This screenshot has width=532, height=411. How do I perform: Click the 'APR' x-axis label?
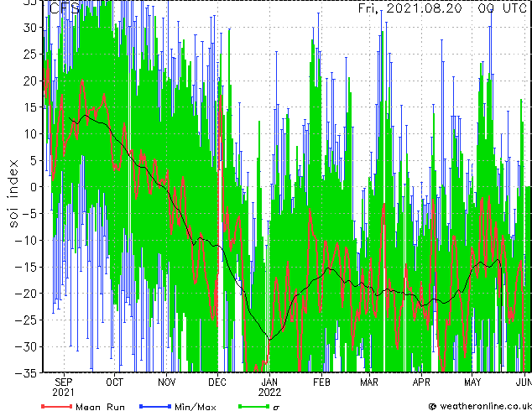click(421, 382)
